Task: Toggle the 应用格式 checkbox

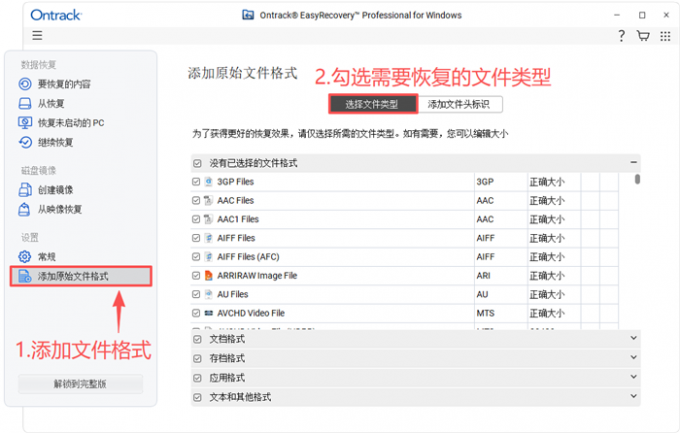Action: [197, 378]
